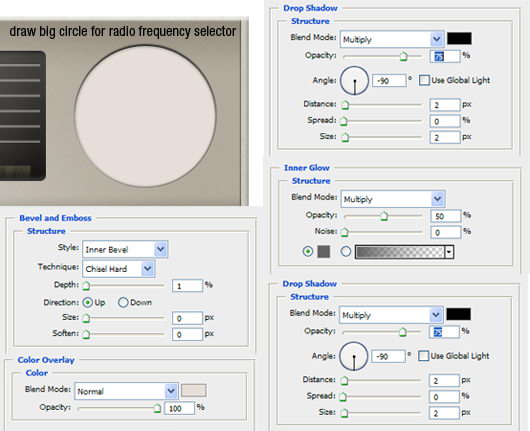Open Blend Mode dropdown in upper Drop Shadow

click(x=392, y=40)
